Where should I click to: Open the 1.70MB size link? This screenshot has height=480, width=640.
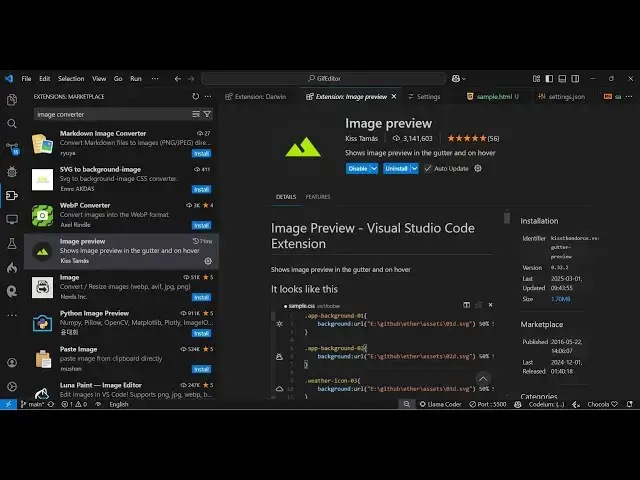click(x=561, y=299)
